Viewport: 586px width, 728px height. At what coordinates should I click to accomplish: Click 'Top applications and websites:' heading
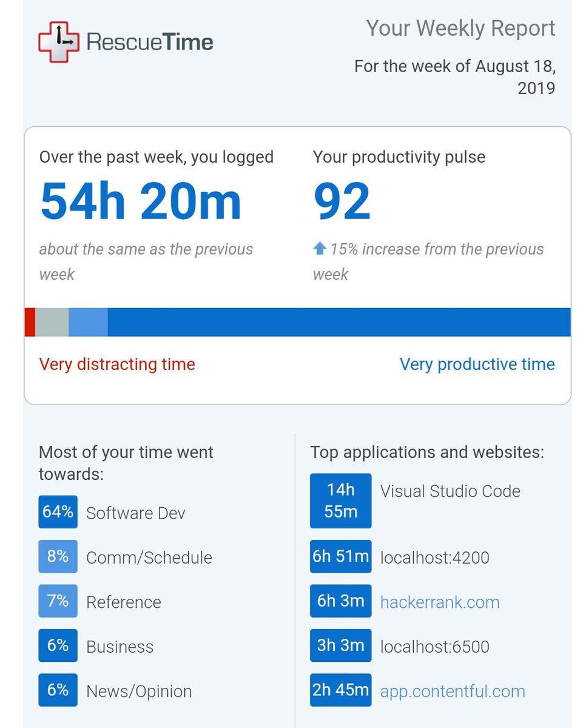tap(427, 452)
